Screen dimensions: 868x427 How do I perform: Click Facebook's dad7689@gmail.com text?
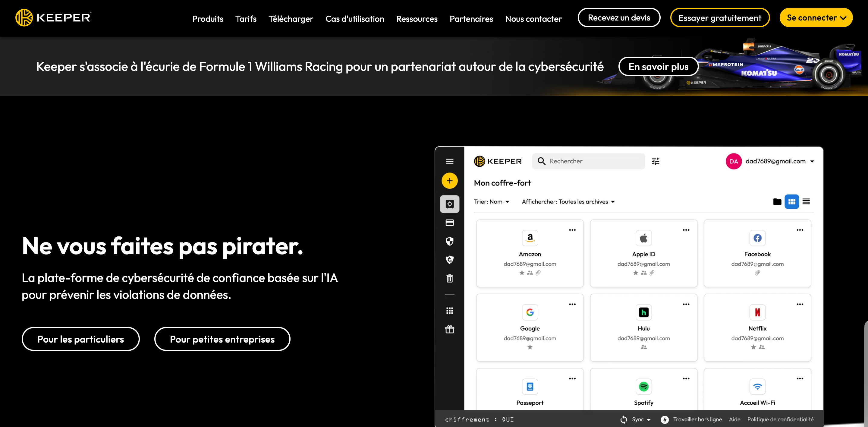click(x=757, y=264)
